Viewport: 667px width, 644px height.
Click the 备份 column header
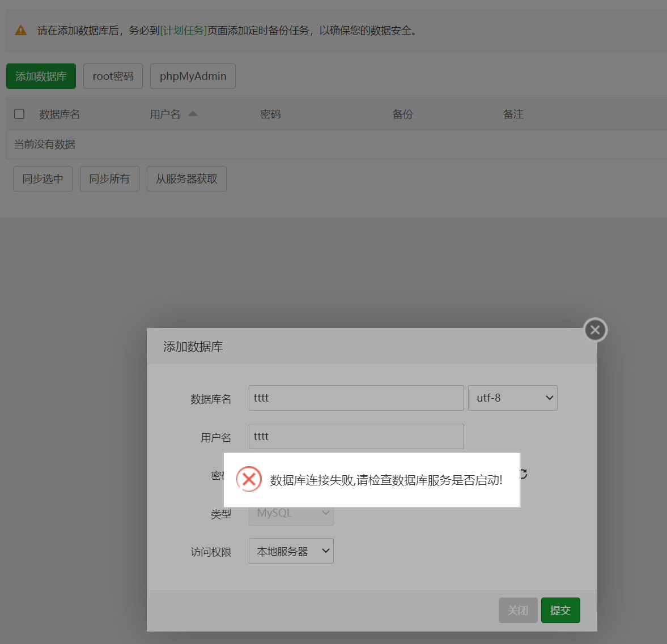(x=402, y=114)
